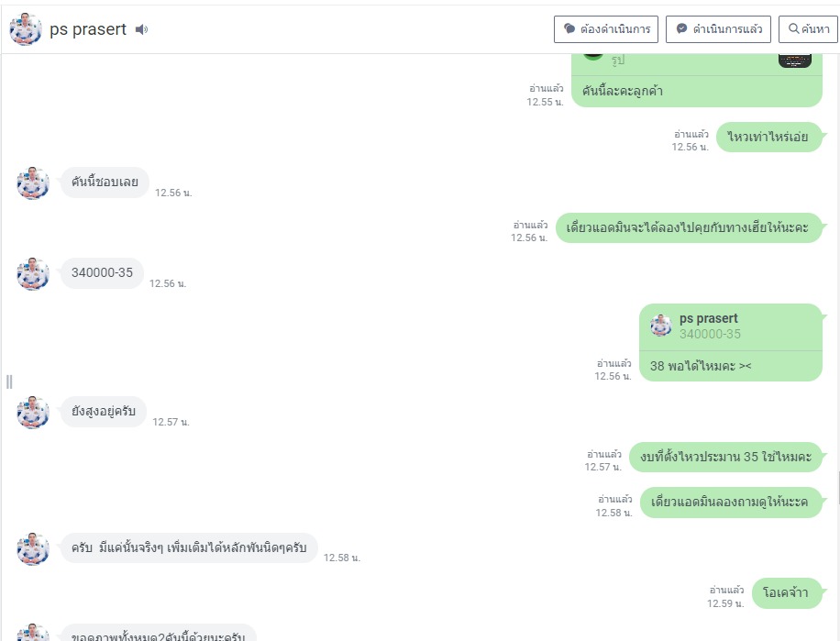
Task: Select the โอเคจ้าา message bubble
Action: tap(787, 593)
